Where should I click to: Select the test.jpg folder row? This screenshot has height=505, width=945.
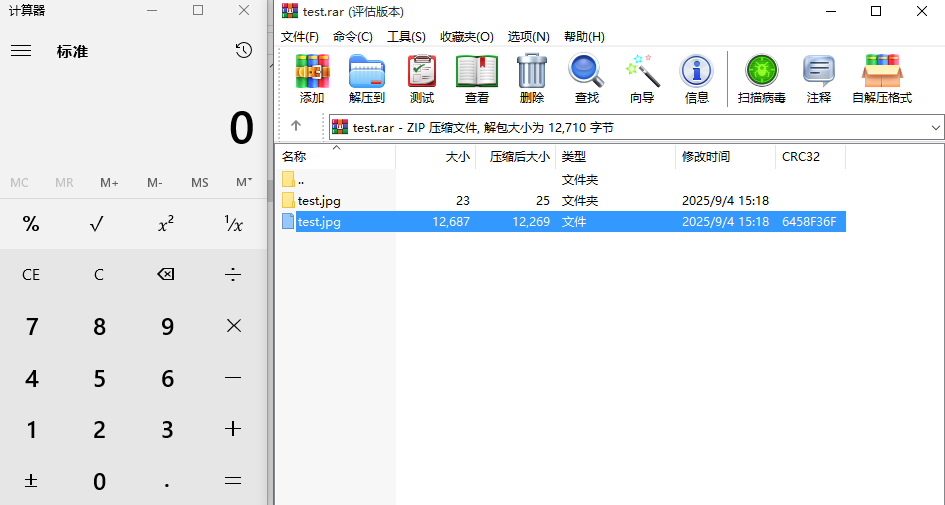coord(563,200)
